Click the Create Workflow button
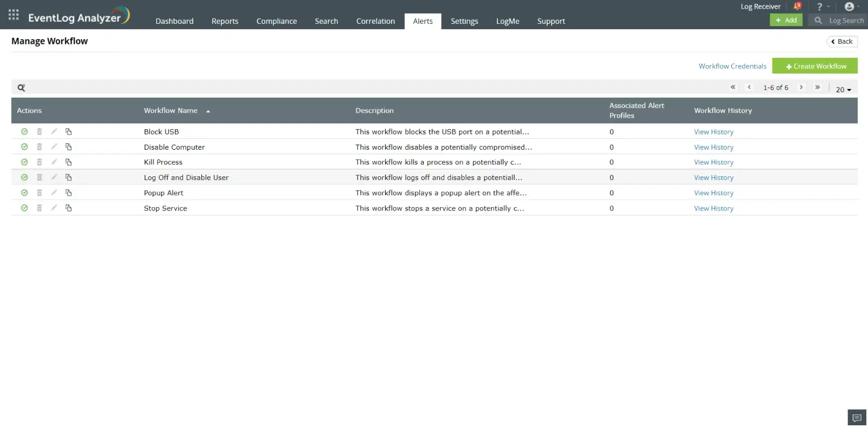The image size is (868, 447). [815, 66]
